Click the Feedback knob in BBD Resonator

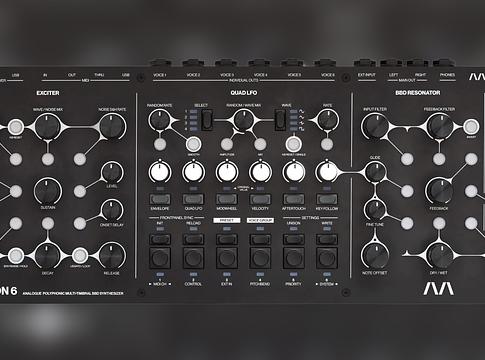pyautogui.click(x=439, y=191)
